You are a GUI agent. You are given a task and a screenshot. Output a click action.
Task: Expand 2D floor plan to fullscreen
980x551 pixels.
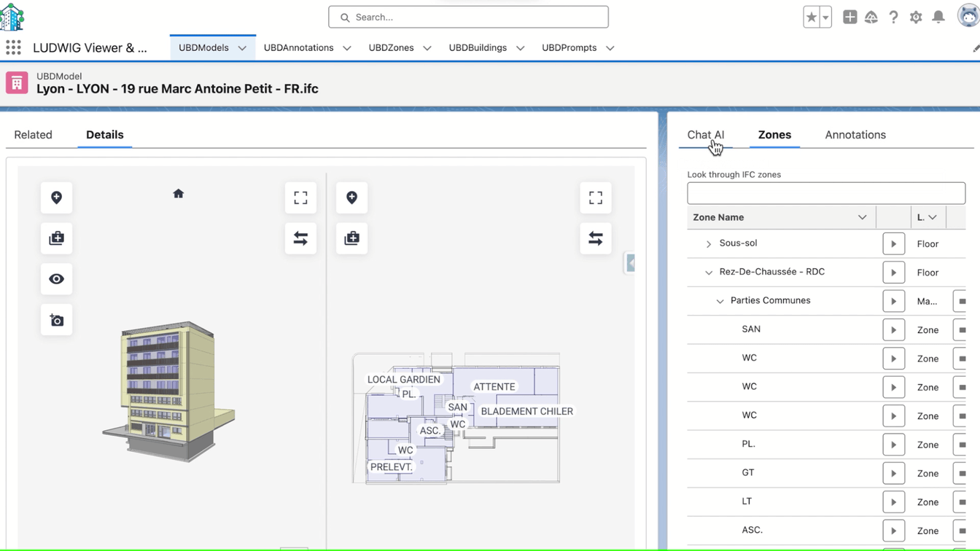pyautogui.click(x=596, y=198)
